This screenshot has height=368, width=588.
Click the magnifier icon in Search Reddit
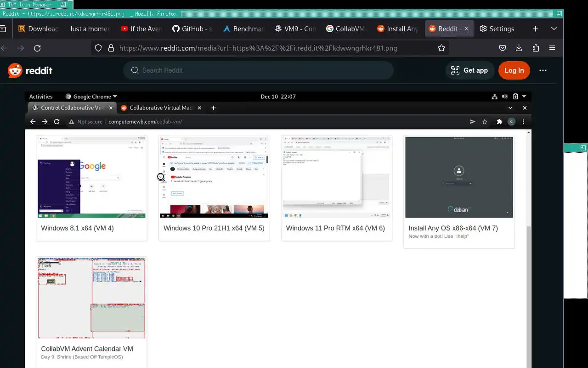point(135,70)
